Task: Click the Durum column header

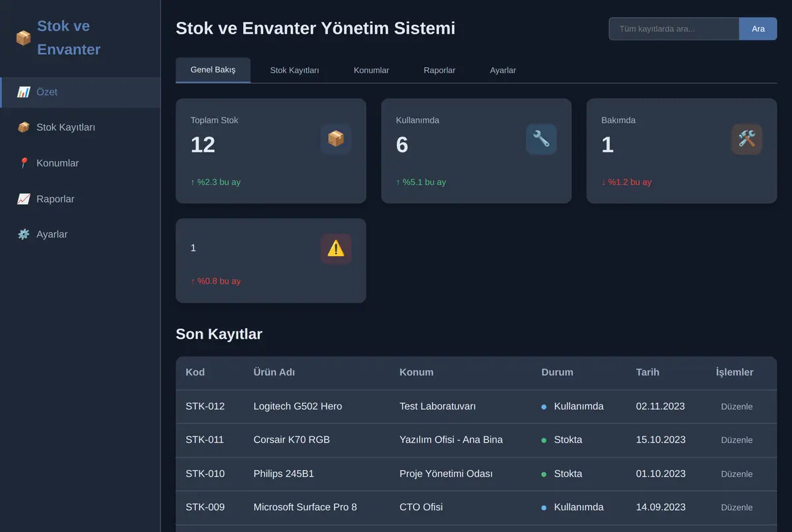Action: tap(557, 372)
